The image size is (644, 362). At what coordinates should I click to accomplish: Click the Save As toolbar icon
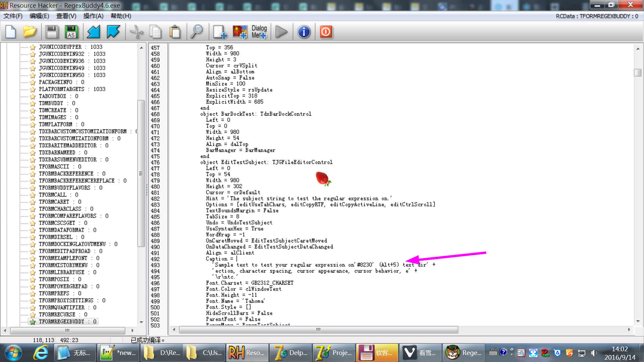[x=71, y=32]
